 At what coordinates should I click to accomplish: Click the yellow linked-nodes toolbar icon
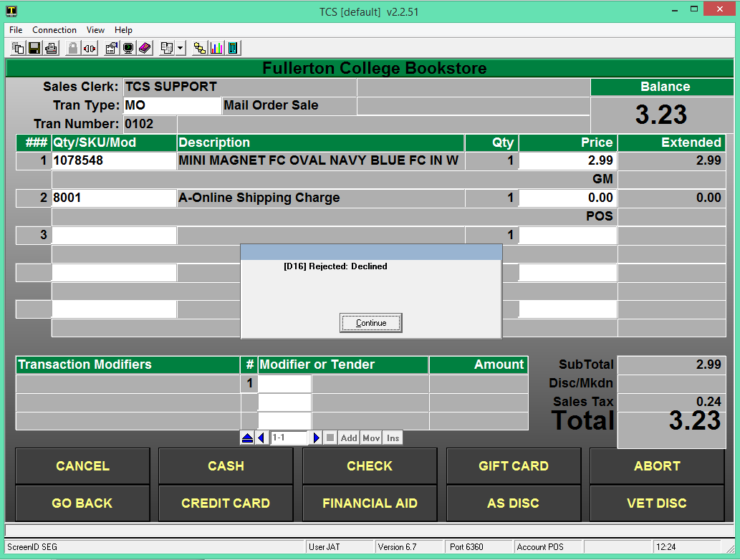(x=200, y=48)
